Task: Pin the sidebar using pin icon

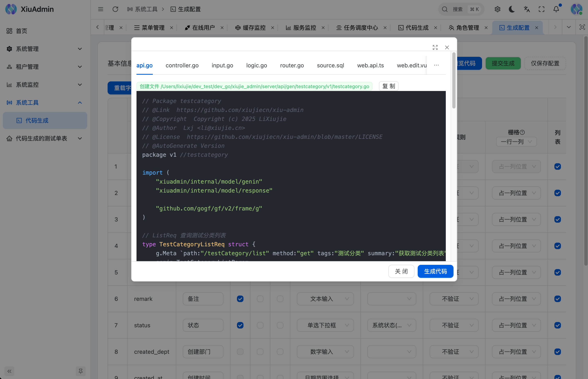Action: pyautogui.click(x=80, y=371)
